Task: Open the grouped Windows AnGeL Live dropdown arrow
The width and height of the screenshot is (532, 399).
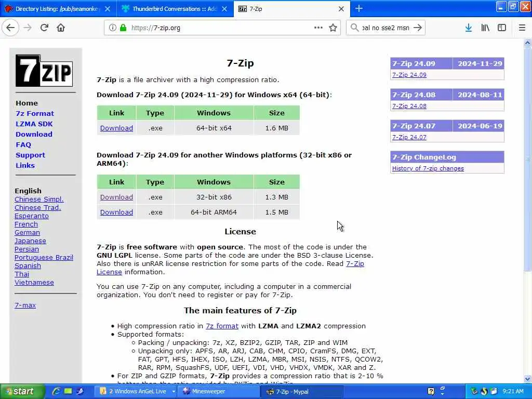Action: [x=174, y=392]
